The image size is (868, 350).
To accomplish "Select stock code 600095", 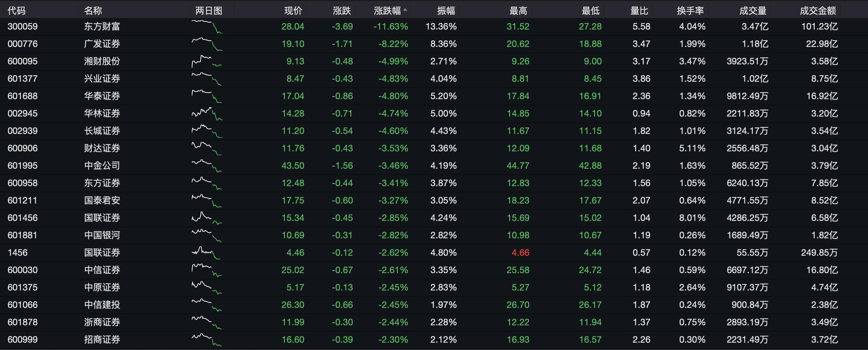I will click(x=23, y=61).
